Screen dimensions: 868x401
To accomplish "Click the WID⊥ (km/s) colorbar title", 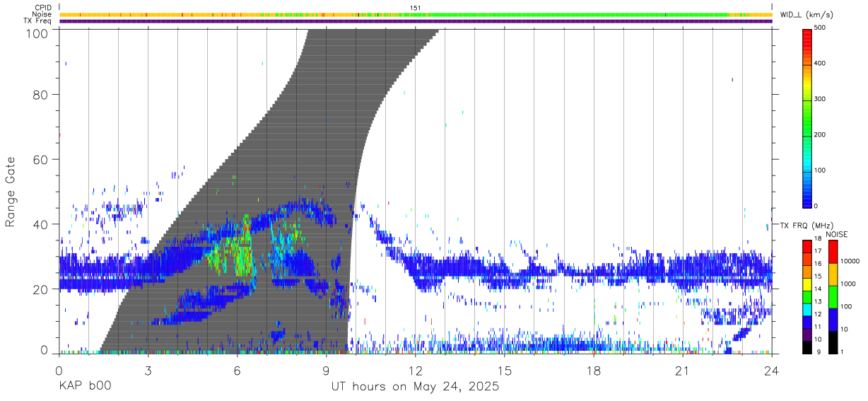I will pyautogui.click(x=807, y=15).
